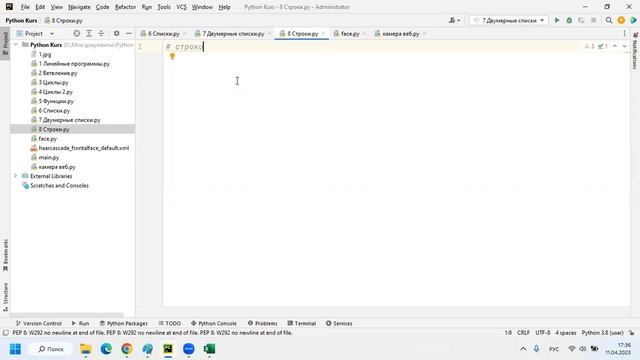
Task: Open Version Control tool window
Action: click(x=38, y=323)
